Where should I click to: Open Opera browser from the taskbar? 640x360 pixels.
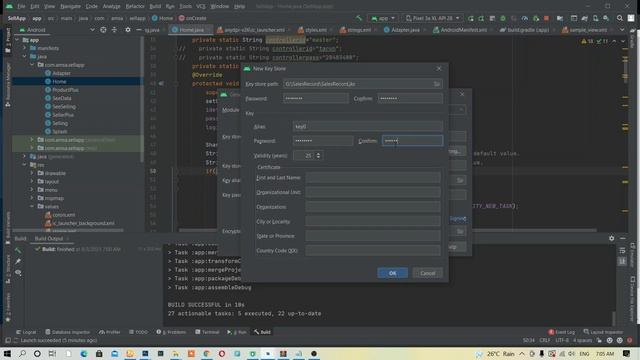click(x=222, y=353)
